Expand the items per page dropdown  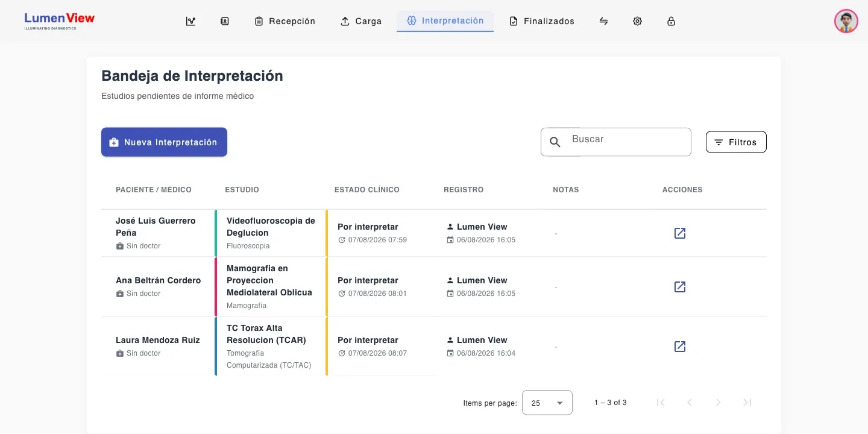point(547,403)
